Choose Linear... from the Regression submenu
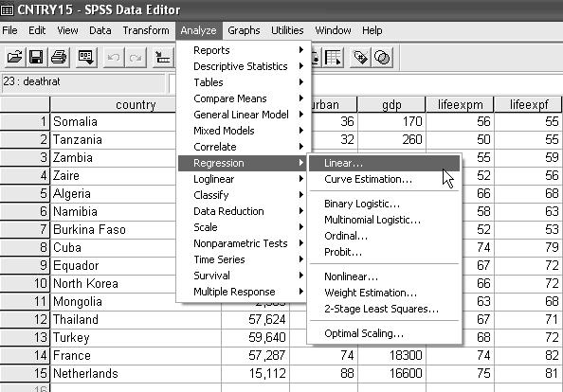The image size is (563, 392). [x=384, y=163]
